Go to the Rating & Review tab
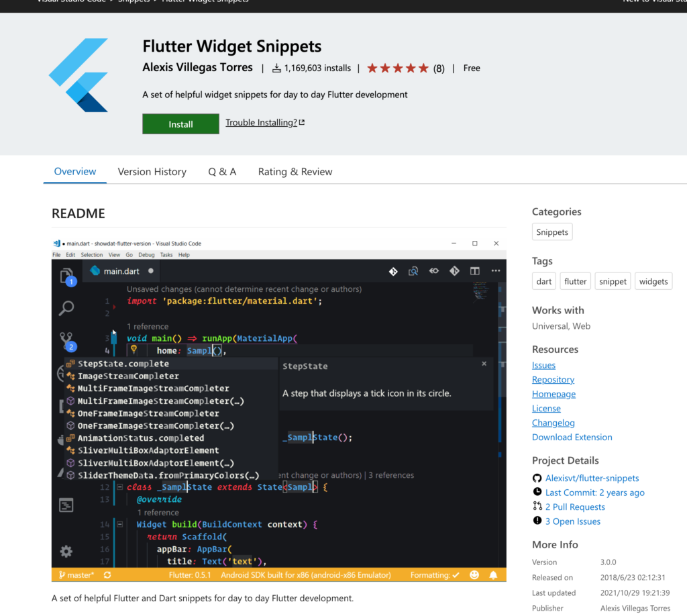Viewport: 687px width, 616px height. point(295,172)
